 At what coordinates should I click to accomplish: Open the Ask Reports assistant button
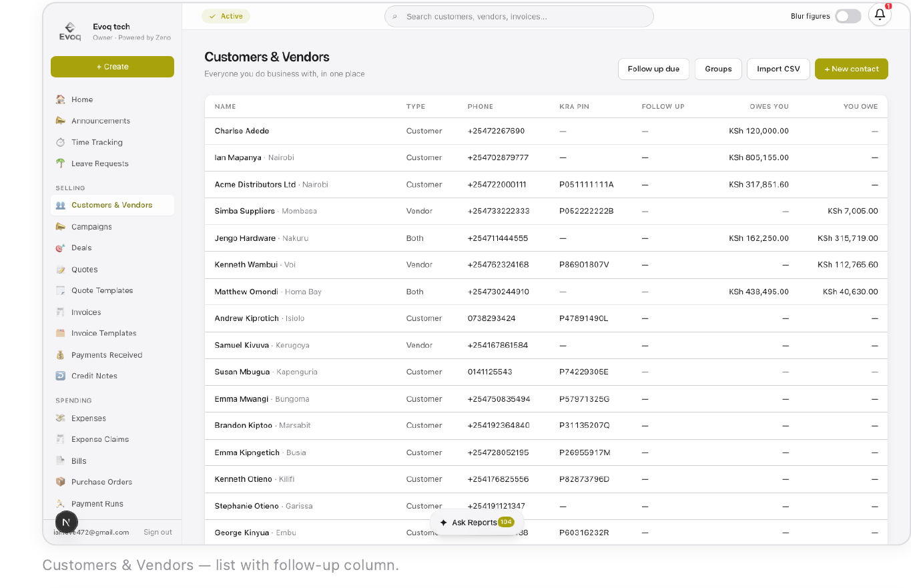(x=477, y=523)
